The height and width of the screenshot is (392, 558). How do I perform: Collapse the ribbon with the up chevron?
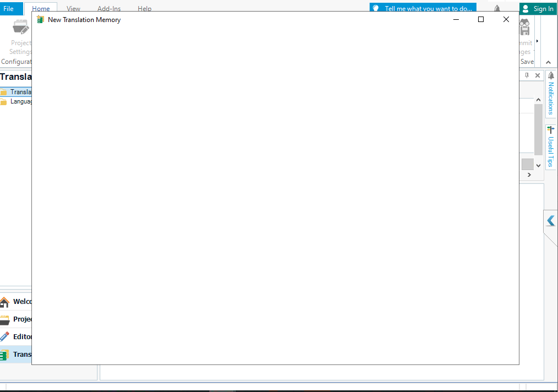pyautogui.click(x=549, y=62)
